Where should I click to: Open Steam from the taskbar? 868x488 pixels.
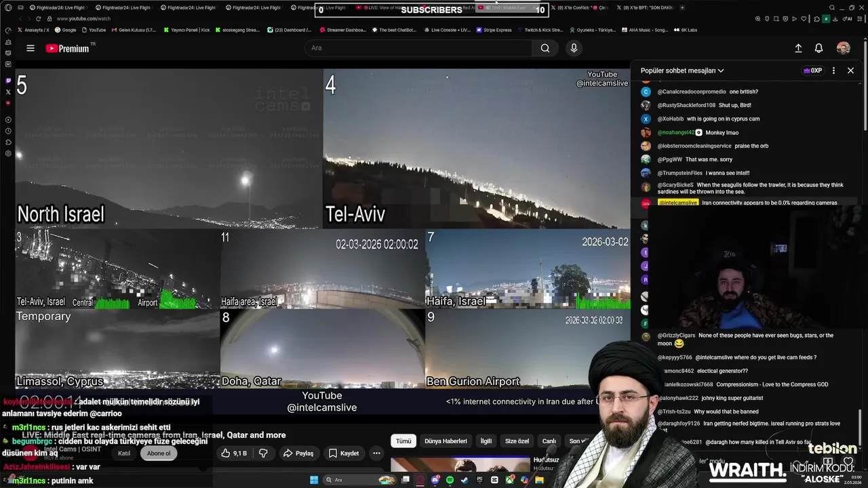pyautogui.click(x=465, y=480)
